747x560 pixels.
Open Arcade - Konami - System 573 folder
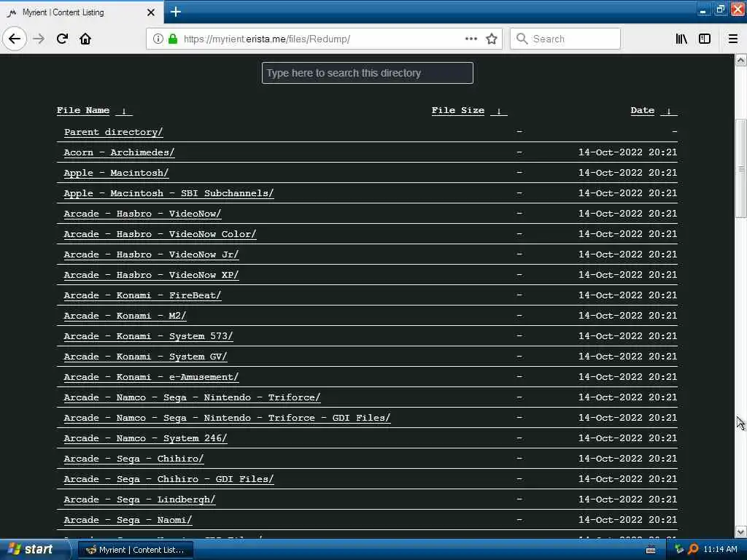tap(148, 336)
